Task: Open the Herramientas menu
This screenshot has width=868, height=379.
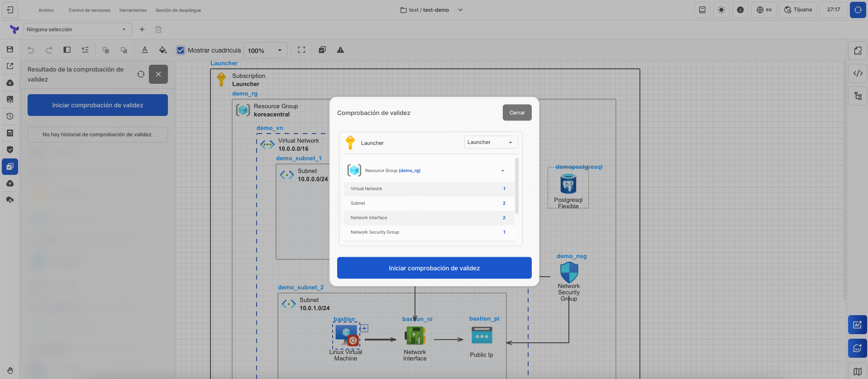Action: point(133,10)
